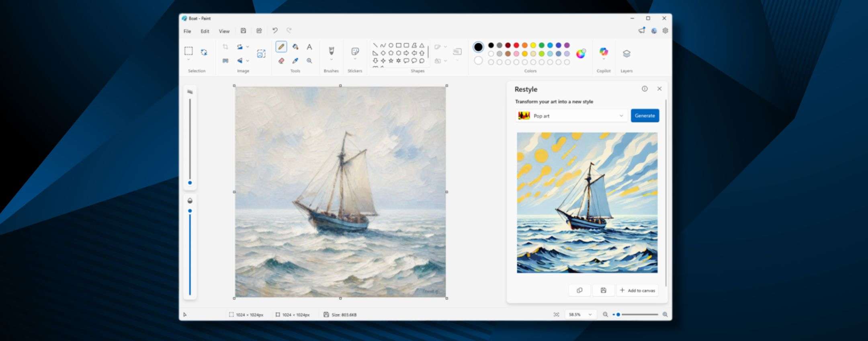Choose the Color picker eyedropper

(x=295, y=61)
